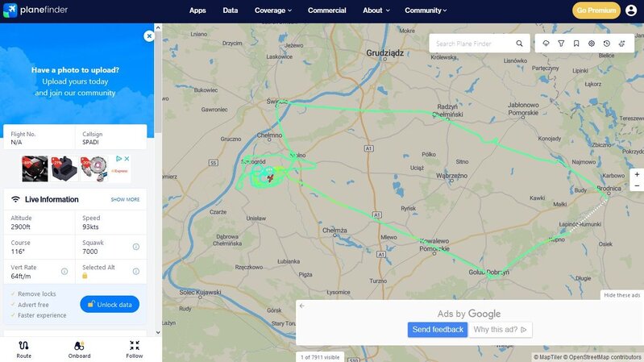This screenshot has height=362, width=644.
Task: Click the Unlock data button
Action: tap(110, 305)
